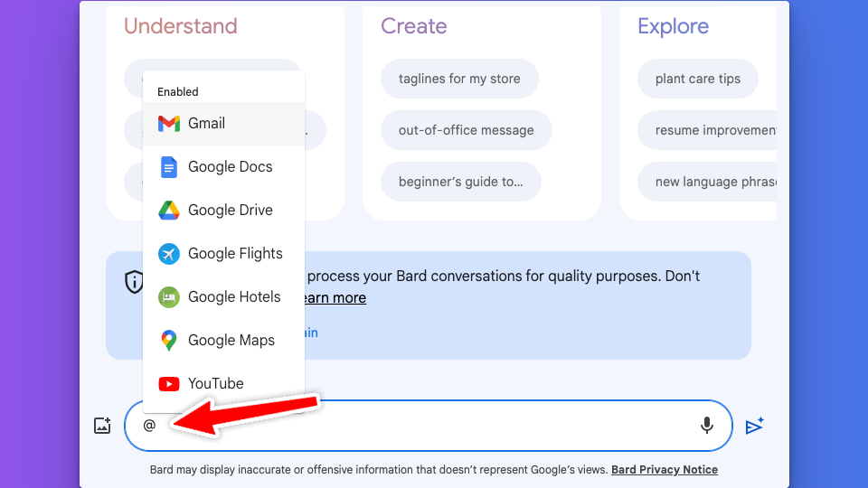Viewport: 868px width, 488px height.
Task: Upload an image with the image icon
Action: [102, 426]
